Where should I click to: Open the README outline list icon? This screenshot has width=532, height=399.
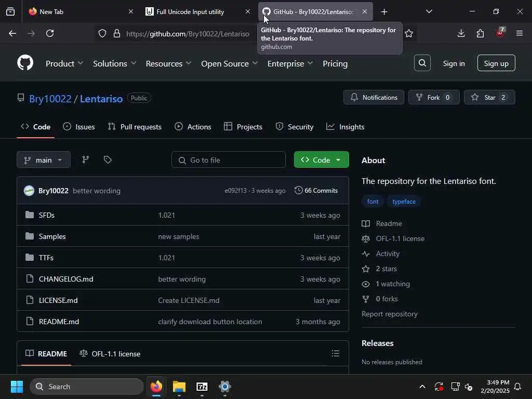(335, 353)
